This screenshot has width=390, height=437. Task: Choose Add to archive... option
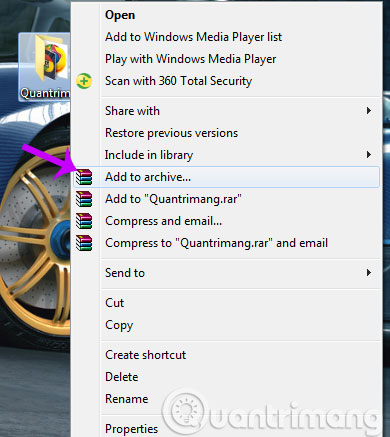[227, 177]
